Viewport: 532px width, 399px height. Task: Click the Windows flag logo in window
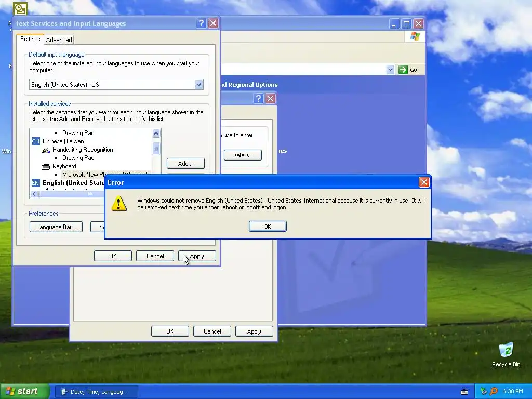point(415,36)
